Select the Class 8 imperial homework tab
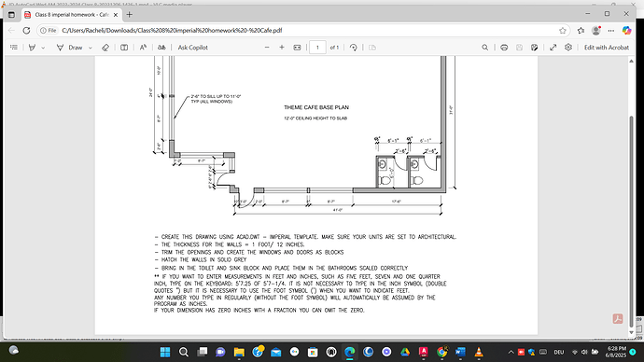 click(x=71, y=15)
